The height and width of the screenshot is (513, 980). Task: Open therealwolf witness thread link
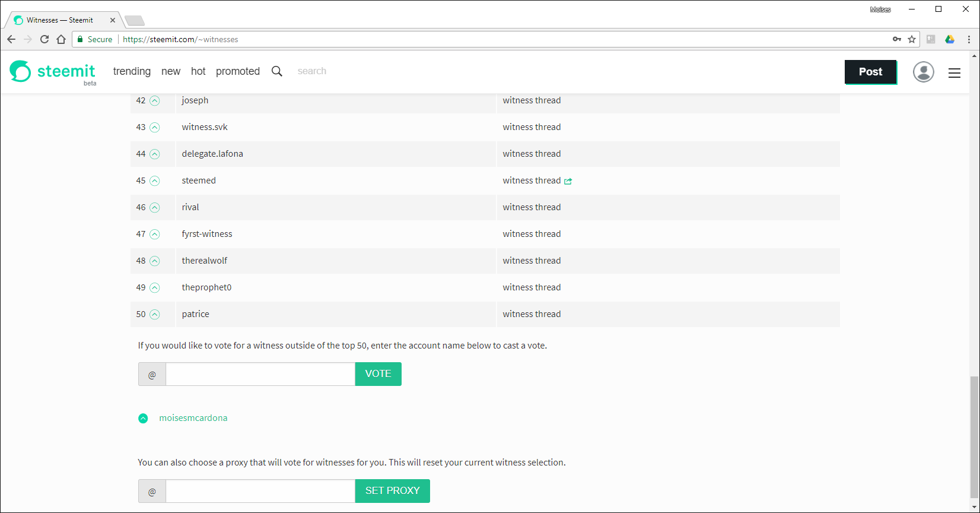coord(532,261)
